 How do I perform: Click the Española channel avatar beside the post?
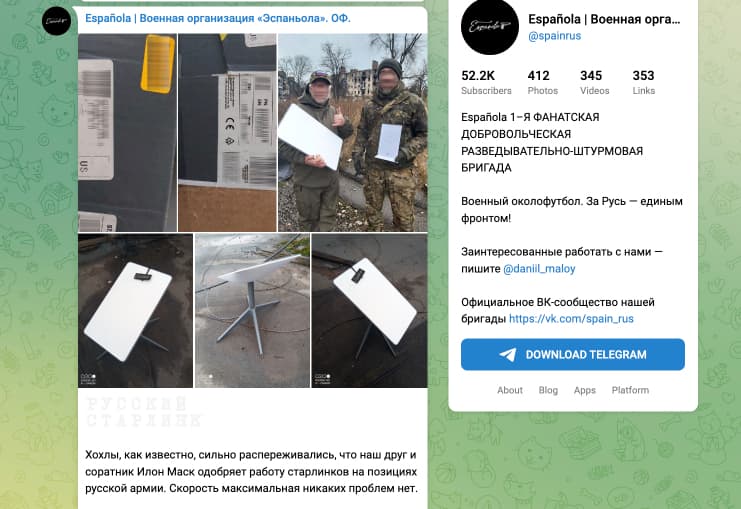click(x=56, y=21)
